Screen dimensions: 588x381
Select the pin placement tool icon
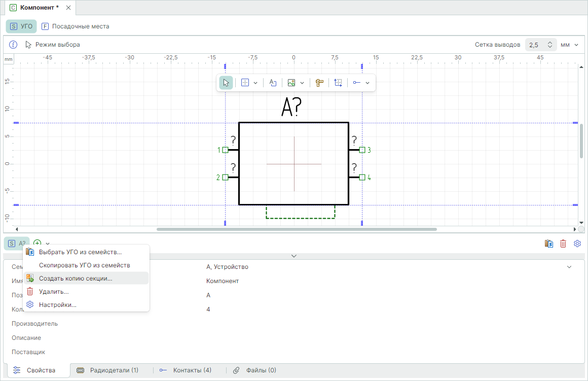click(x=357, y=83)
